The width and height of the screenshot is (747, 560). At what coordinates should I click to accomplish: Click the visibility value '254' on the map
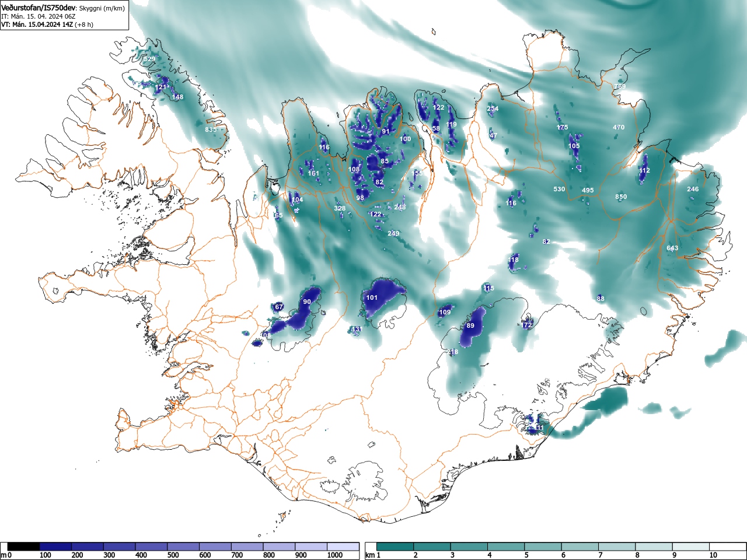click(x=493, y=108)
